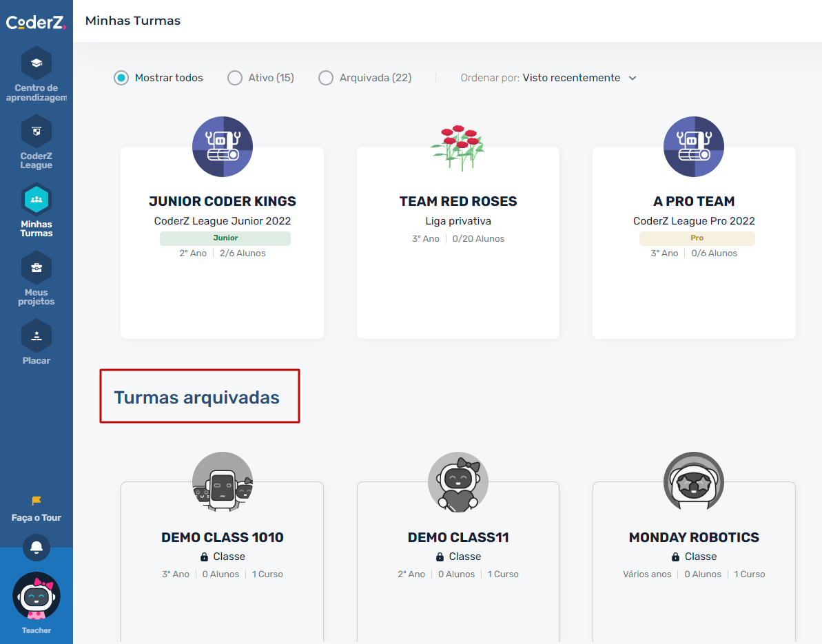Select the Arquivada (22) radio button
Viewport: 822px width, 644px height.
tap(325, 78)
